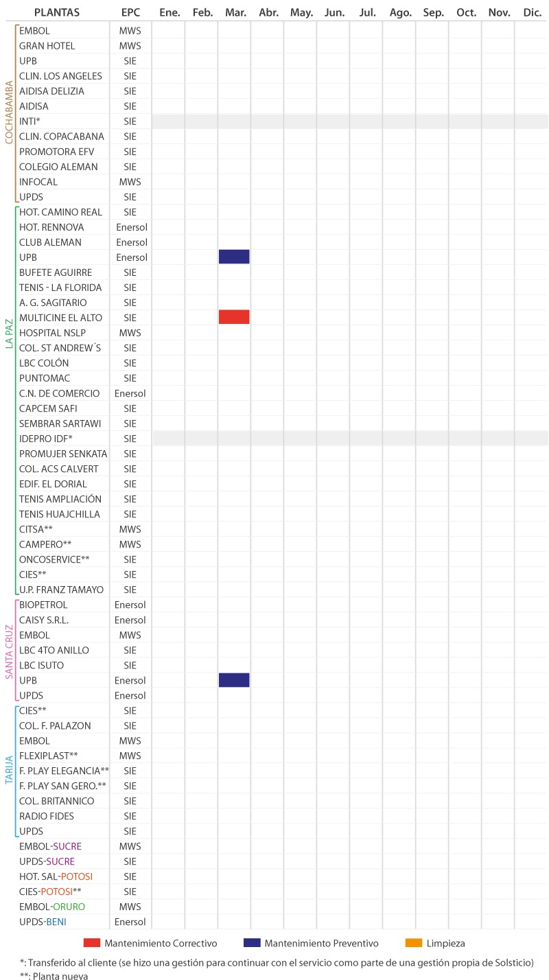Image resolution: width=549 pixels, height=980 pixels.
Task: Click the PROMUJER SENKATA plant name
Action: click(63, 454)
